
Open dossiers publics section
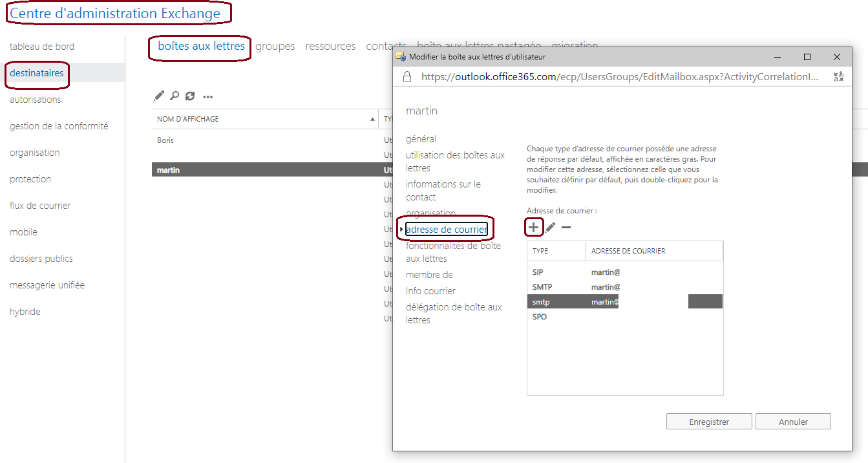coord(41,259)
